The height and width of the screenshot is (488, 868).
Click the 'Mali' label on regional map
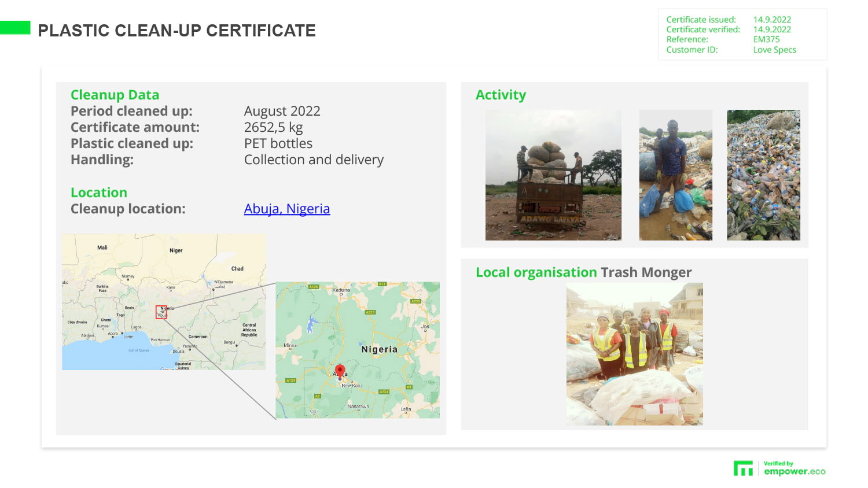102,247
